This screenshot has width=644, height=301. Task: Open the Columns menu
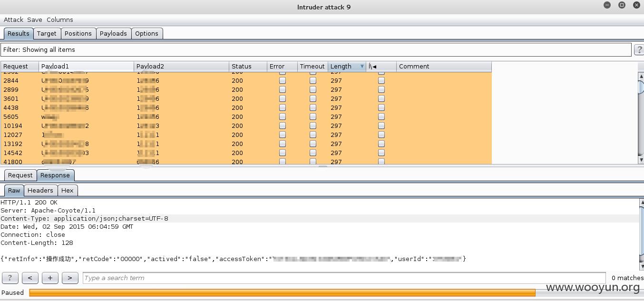[x=60, y=19]
